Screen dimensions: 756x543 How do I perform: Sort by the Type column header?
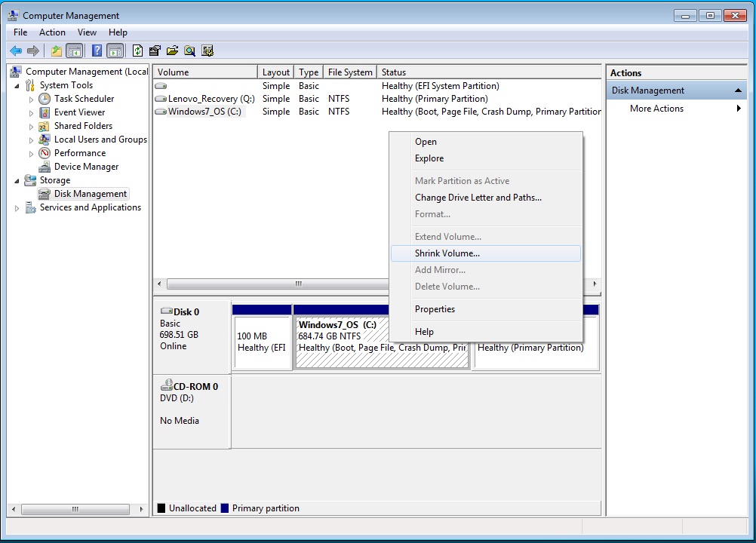pos(309,72)
